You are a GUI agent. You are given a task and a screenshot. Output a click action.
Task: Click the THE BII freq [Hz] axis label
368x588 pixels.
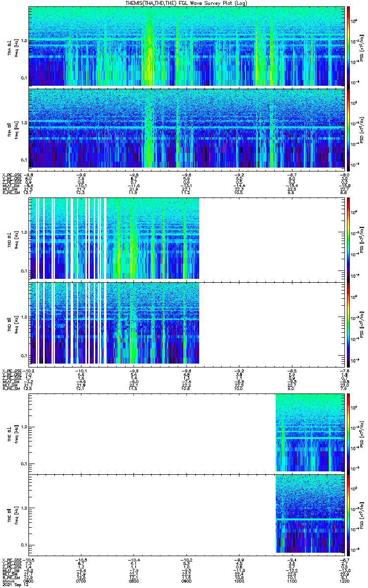[16, 514]
